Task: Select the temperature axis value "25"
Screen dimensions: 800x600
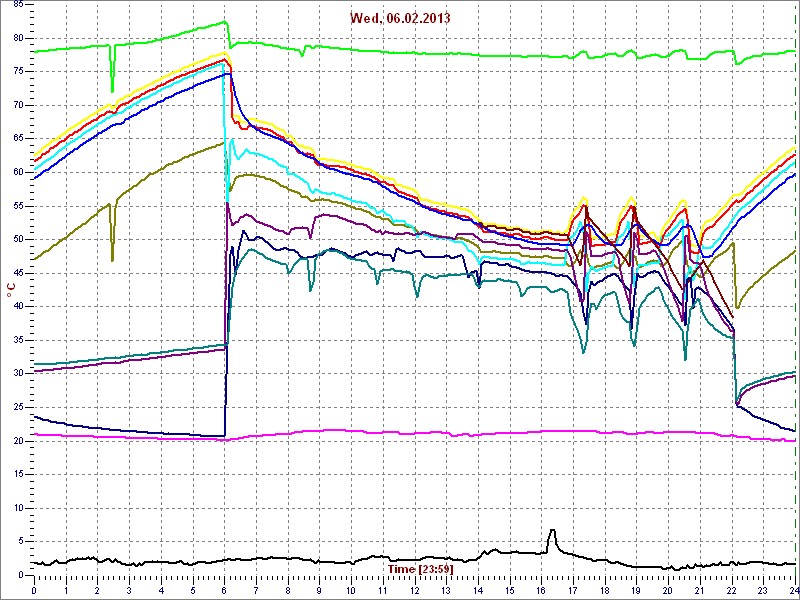Action: coord(17,407)
